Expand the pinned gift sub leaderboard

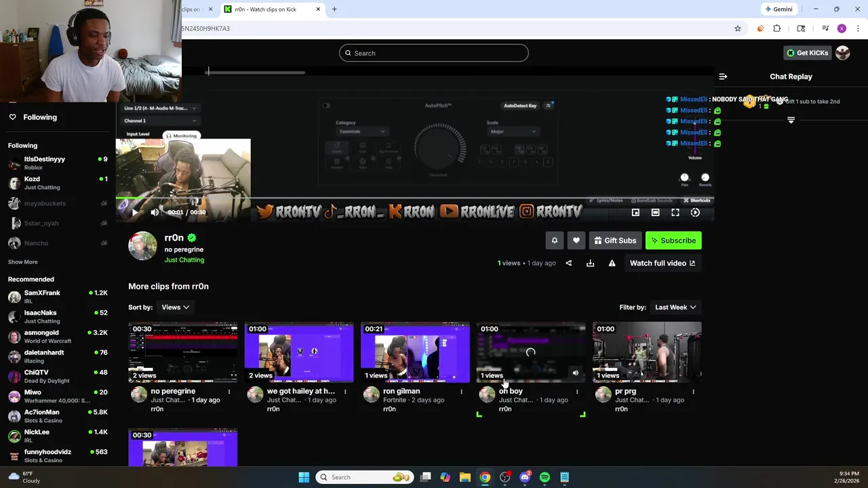(791, 120)
